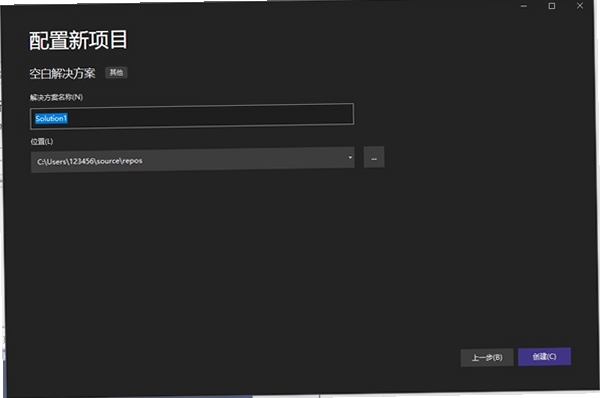
Task: Click the 创建(C) create button
Action: (x=545, y=357)
